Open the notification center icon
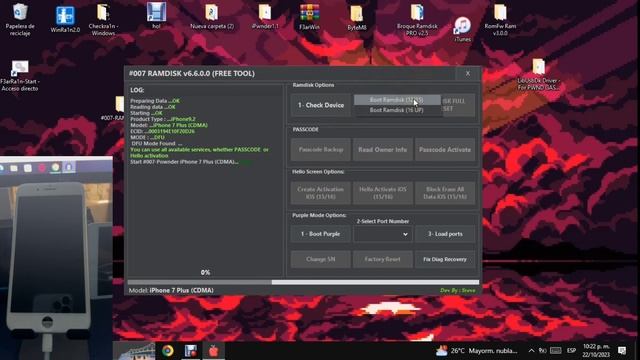The height and width of the screenshot is (360, 640). [622, 351]
